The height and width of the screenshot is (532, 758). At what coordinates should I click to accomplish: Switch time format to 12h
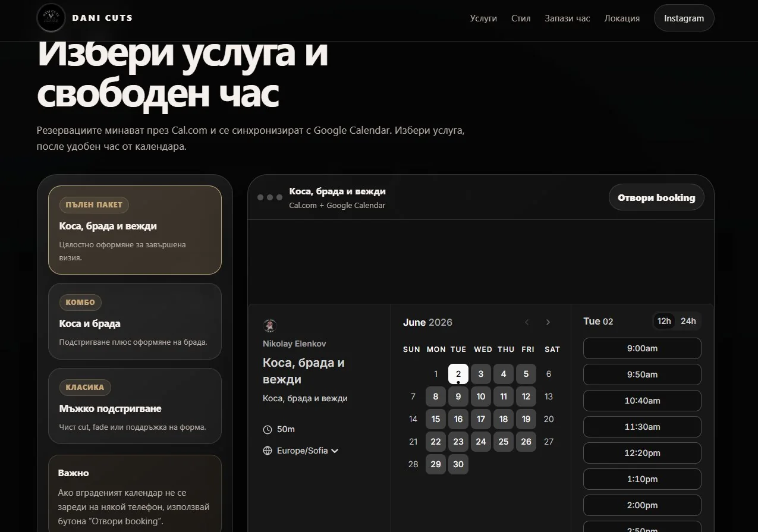[x=664, y=321]
